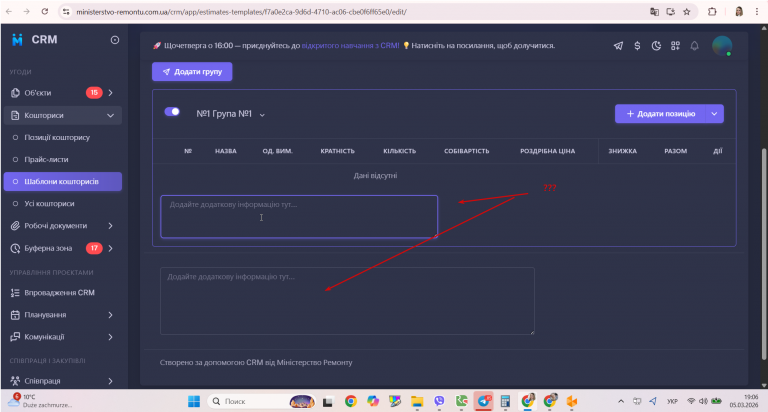Open the browser extensions puzzle icon

tap(712, 12)
